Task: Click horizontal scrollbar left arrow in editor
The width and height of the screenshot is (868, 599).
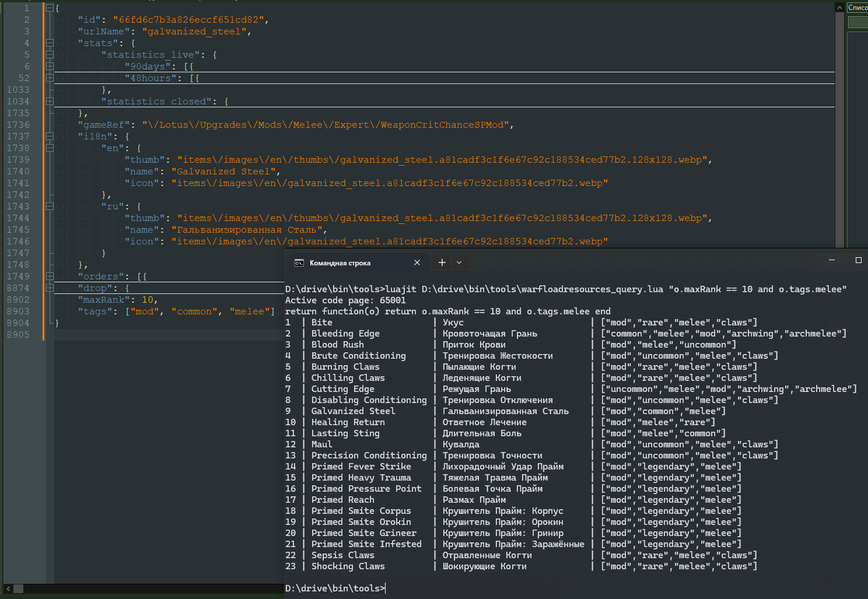Action: (x=8, y=589)
